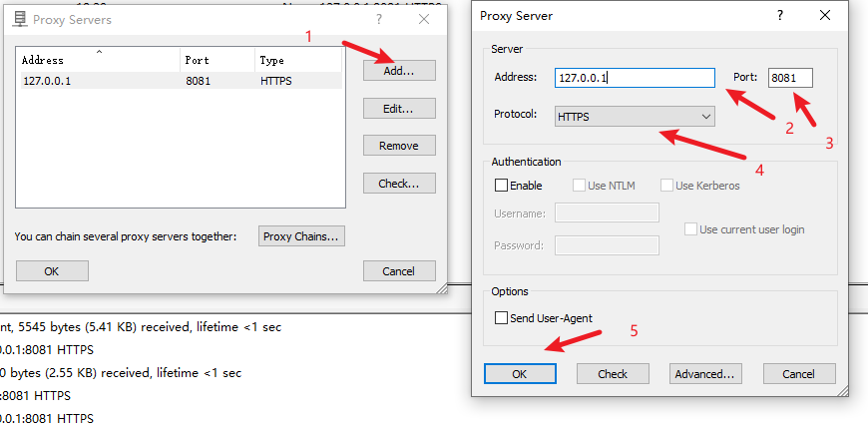
Task: Click the help question mark in Proxy Server
Action: point(779,16)
